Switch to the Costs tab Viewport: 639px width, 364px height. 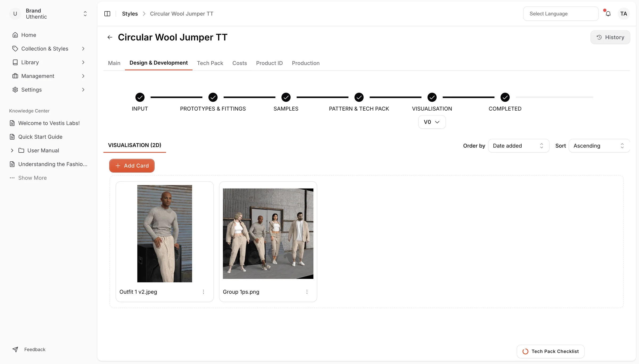[240, 63]
